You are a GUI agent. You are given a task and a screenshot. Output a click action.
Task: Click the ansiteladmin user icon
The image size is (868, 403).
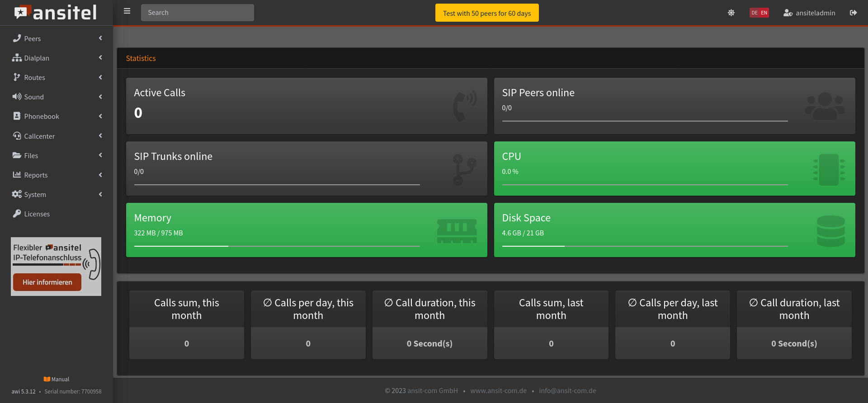[788, 13]
